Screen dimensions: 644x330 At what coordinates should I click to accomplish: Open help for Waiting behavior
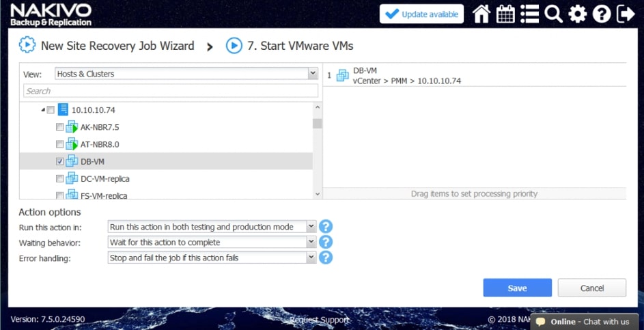(x=325, y=242)
